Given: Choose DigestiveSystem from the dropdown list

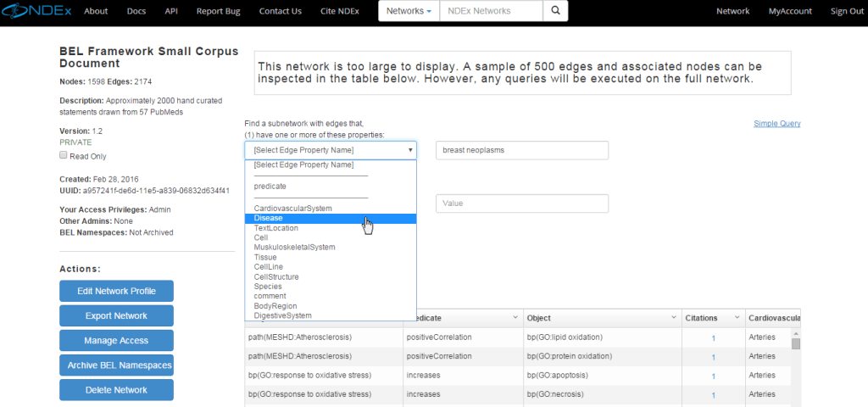Looking at the screenshot, I should point(331,315).
